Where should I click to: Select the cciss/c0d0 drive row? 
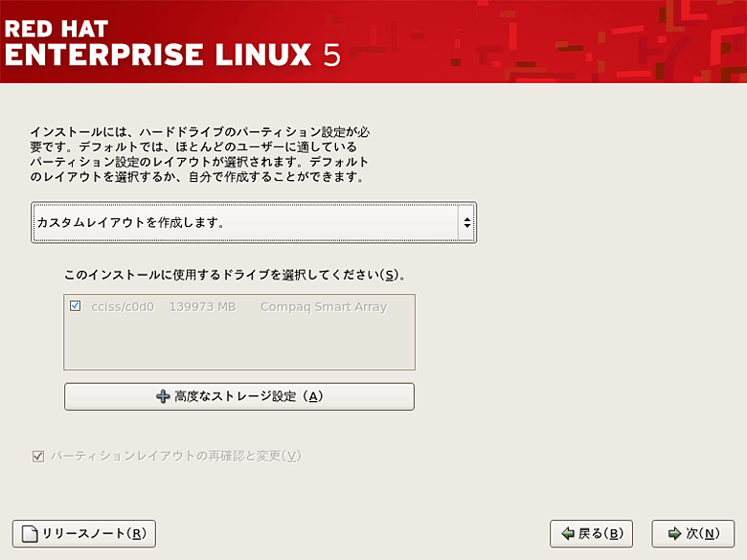[x=239, y=306]
